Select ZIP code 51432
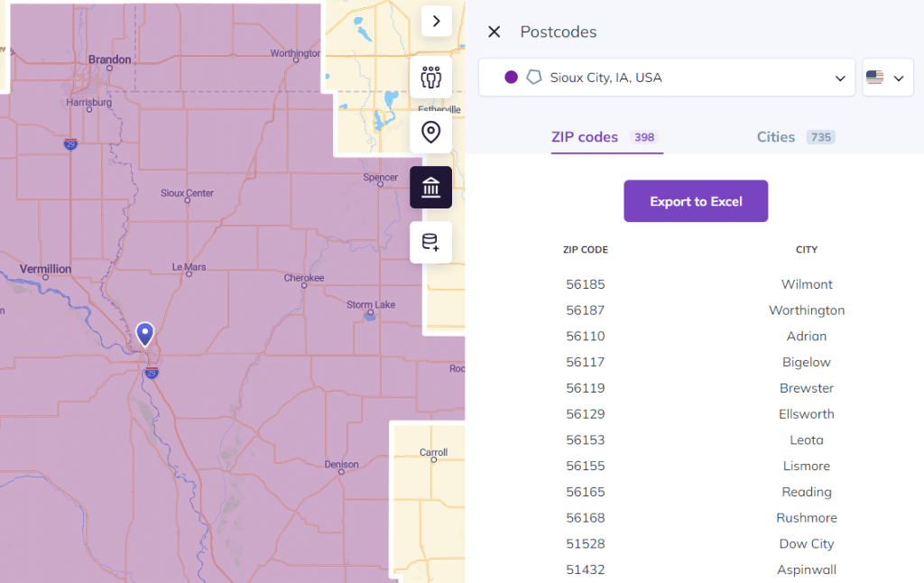Screen dimensions: 924x583 point(585,569)
